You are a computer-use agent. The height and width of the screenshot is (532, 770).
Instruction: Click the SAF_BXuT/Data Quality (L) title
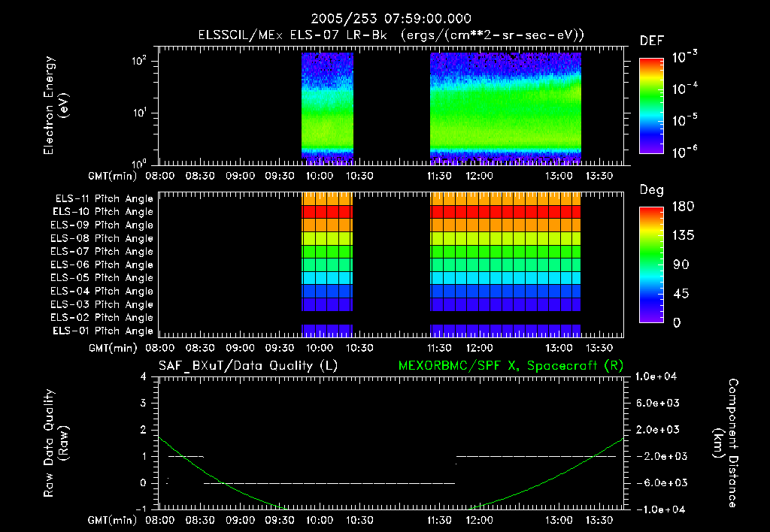[x=248, y=366]
